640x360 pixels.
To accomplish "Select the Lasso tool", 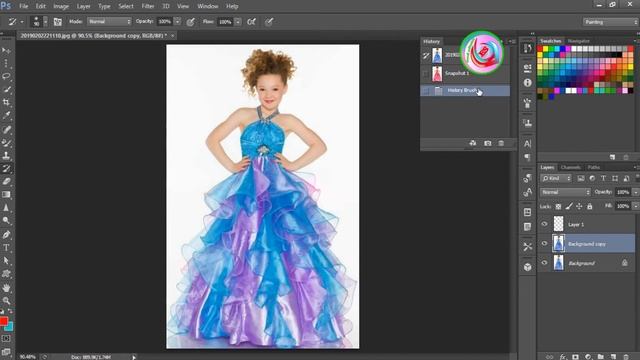I will tap(6, 76).
